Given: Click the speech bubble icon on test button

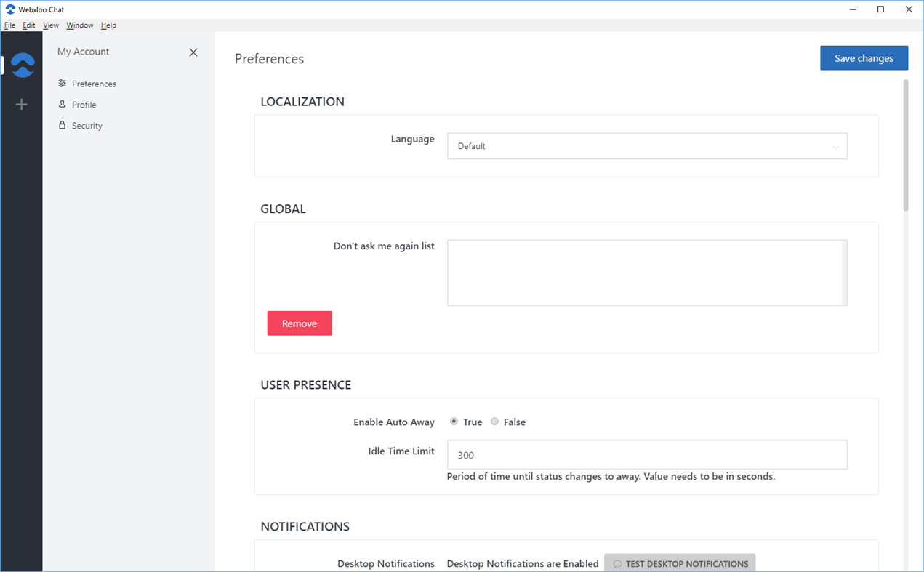Looking at the screenshot, I should click(617, 564).
